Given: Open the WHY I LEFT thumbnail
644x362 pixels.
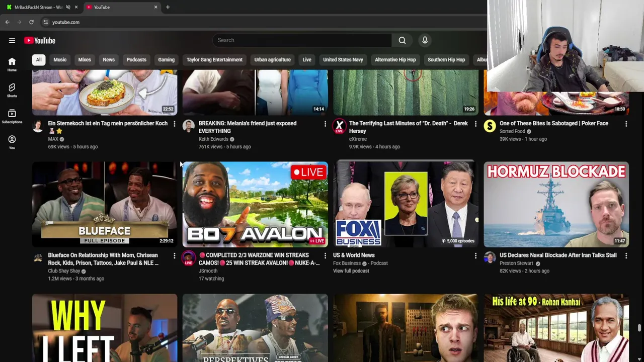Looking at the screenshot, I should [105, 328].
